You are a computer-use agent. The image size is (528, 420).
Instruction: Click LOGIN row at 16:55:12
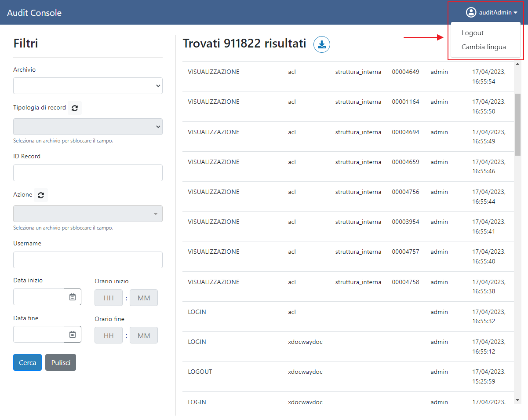[x=348, y=347]
